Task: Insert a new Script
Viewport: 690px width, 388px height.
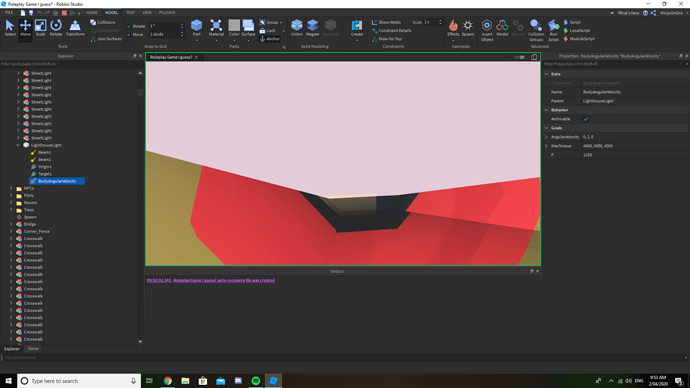Action: pyautogui.click(x=572, y=22)
